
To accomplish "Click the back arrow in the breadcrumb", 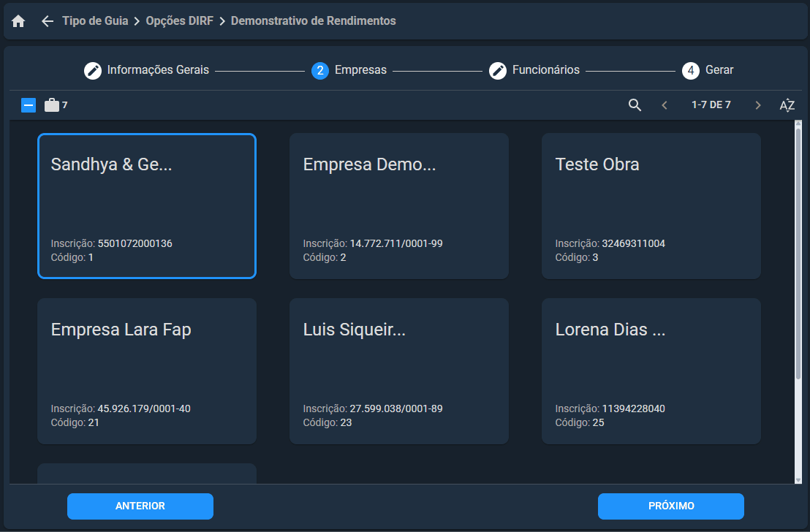I will tap(48, 21).
